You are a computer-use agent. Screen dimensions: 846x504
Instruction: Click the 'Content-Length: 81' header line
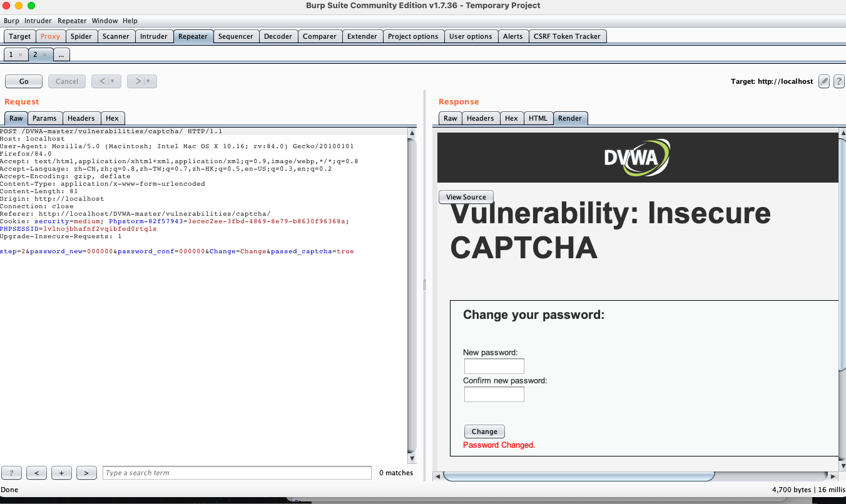[x=38, y=191]
